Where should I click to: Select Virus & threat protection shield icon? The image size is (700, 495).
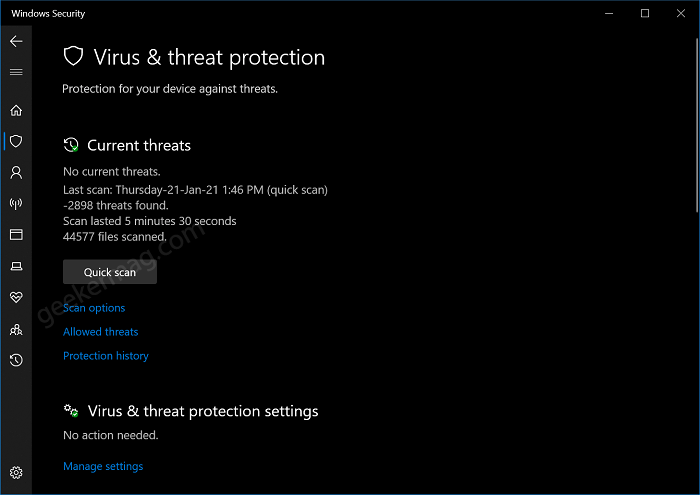[x=16, y=141]
